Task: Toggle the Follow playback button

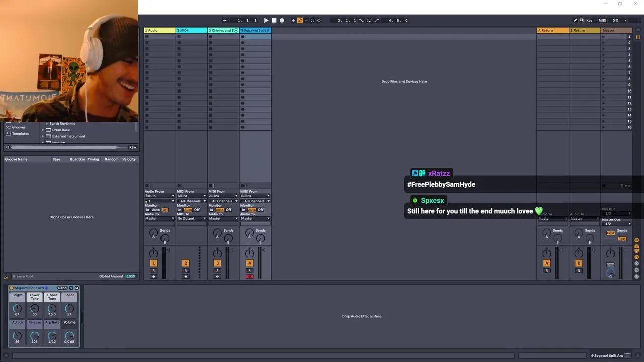Action: click(x=226, y=20)
